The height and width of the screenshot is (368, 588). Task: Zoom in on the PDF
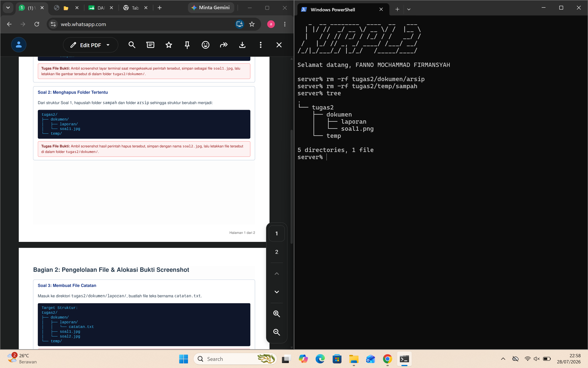277,314
